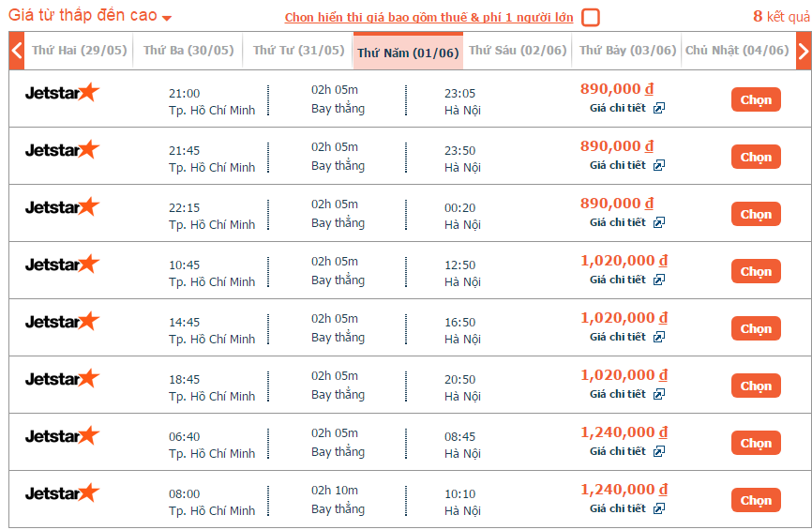812x530 pixels.
Task: Click 'Giá chi tiết' link for 14:45 flight
Action: click(617, 338)
